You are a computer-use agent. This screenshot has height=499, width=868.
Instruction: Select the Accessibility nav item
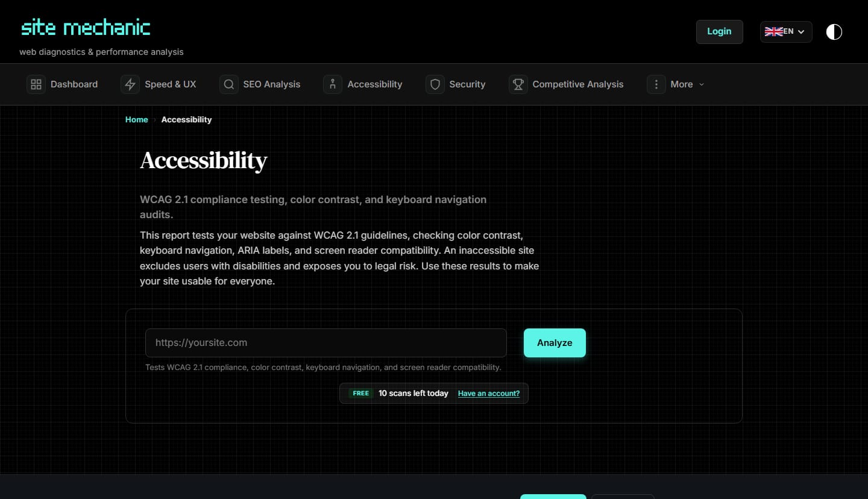click(x=363, y=84)
